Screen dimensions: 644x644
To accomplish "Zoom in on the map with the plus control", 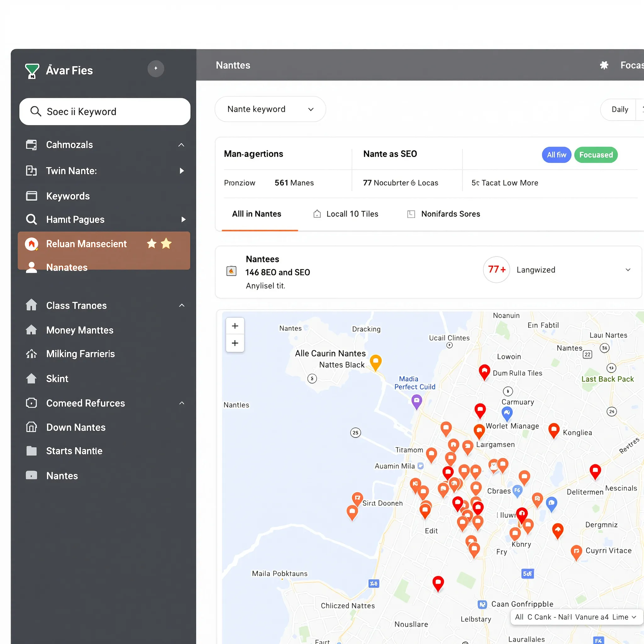I will (235, 326).
